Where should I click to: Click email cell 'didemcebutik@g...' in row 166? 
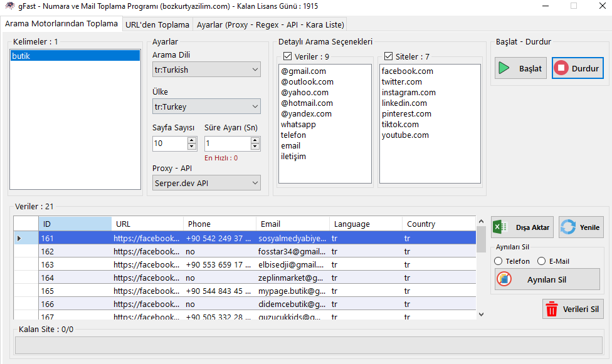pos(292,304)
